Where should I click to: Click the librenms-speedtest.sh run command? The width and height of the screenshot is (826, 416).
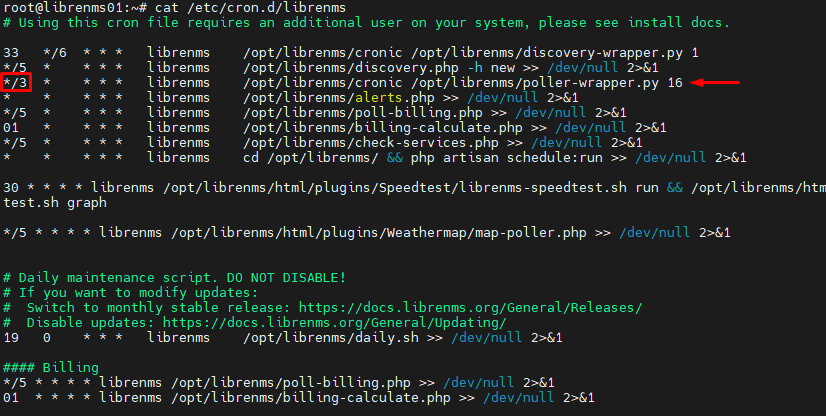point(411,187)
